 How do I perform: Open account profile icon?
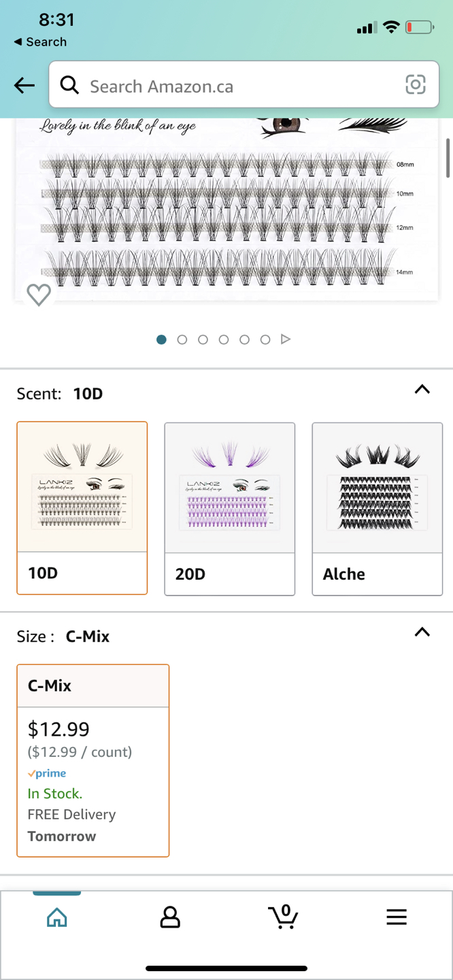[x=170, y=917]
